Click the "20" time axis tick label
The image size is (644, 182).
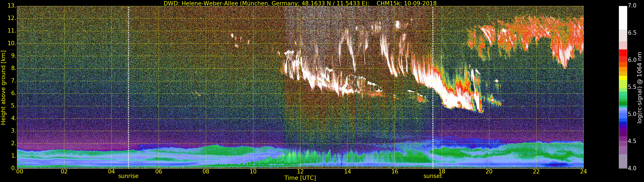click(489, 172)
